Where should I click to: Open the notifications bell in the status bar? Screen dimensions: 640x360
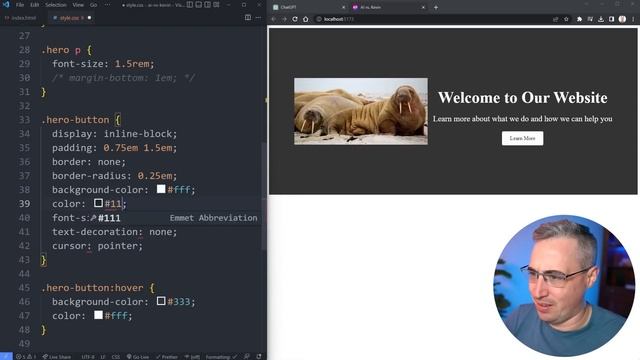coord(259,356)
